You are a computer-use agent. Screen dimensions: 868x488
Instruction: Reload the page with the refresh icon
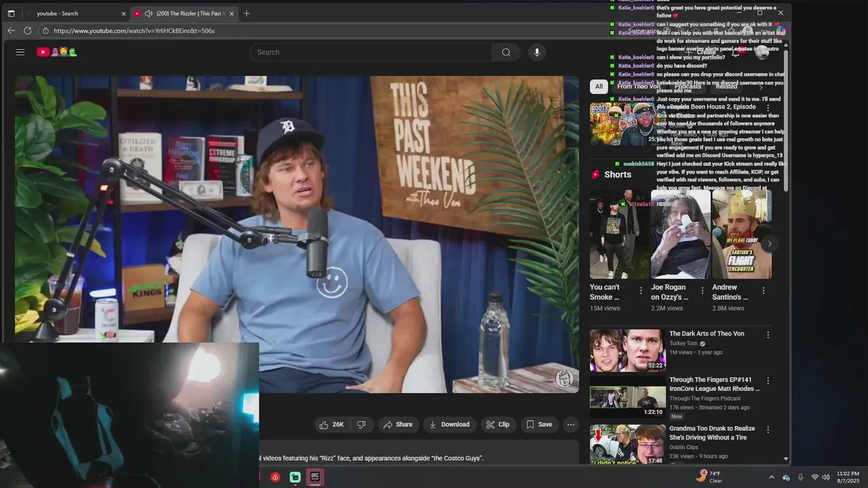coord(28,30)
